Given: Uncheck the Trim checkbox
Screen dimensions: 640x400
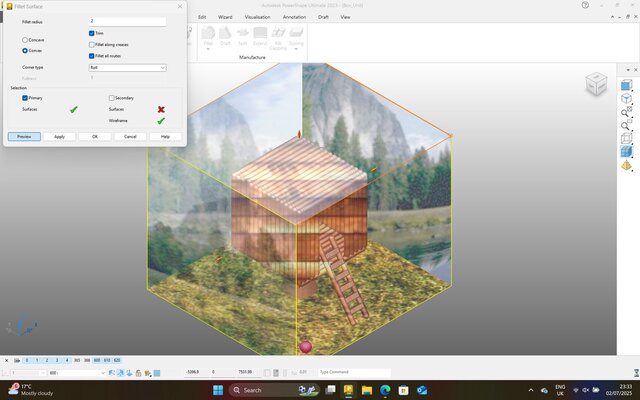Looking at the screenshot, I should 91,34.
